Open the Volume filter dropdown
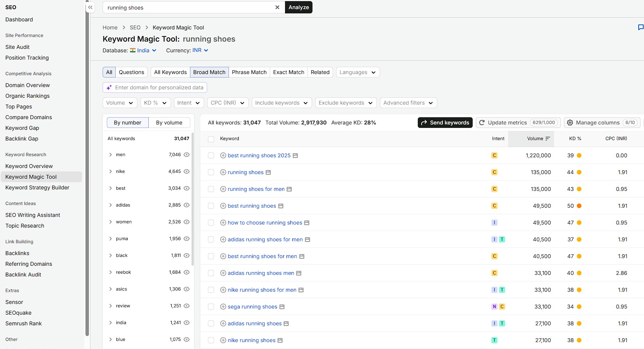 coord(120,103)
